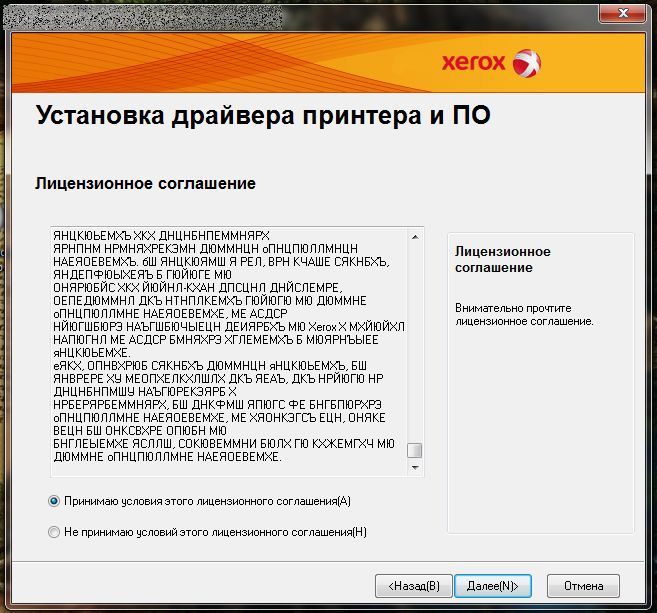Click the scrollbar thumb in the license box
657x613 pixels.
tap(414, 450)
